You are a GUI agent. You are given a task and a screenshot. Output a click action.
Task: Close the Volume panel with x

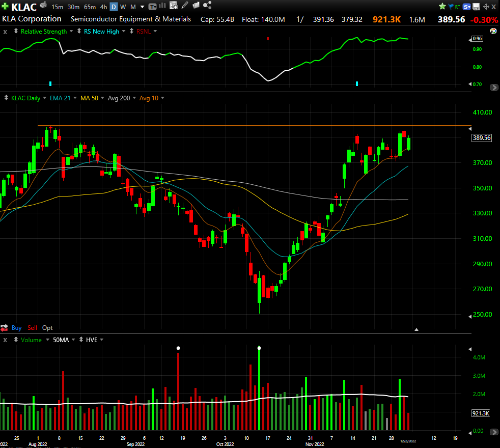pos(5,340)
